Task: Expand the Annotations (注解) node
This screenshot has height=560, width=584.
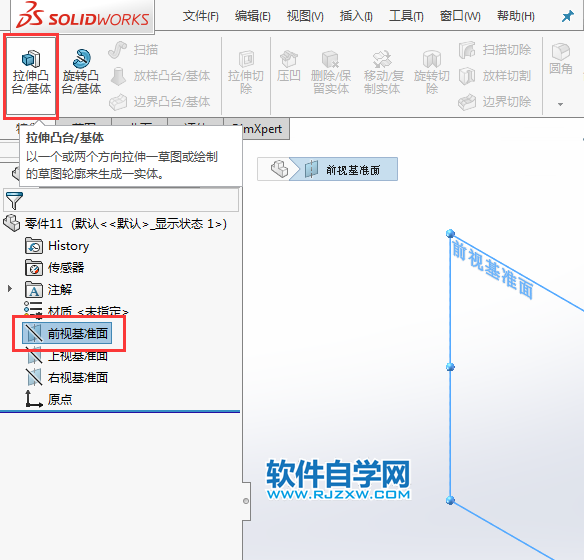Action: pos(10,289)
